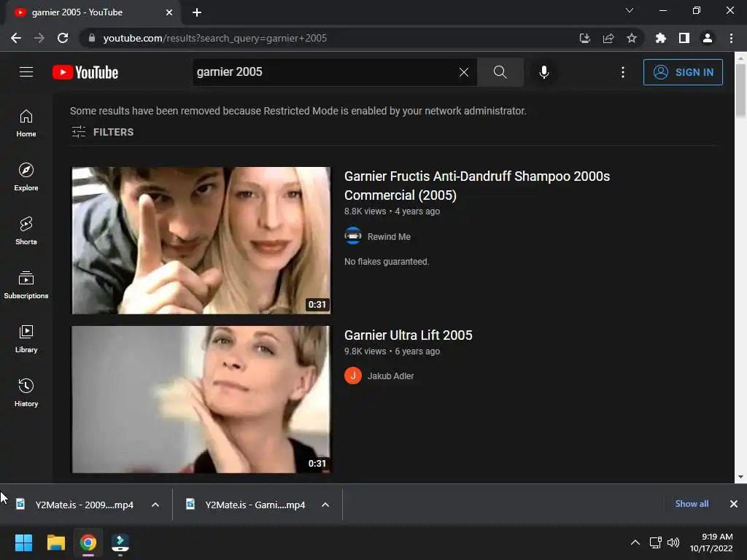Open File Explorer from taskbar

pyautogui.click(x=55, y=542)
